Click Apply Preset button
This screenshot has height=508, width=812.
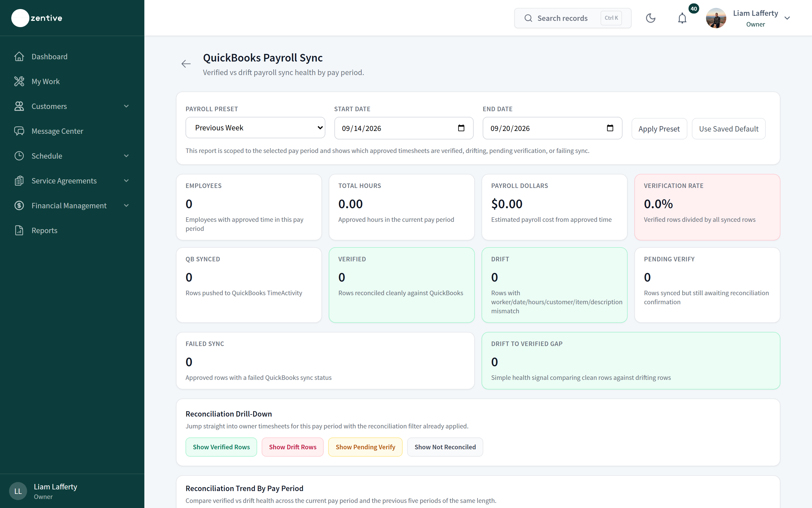[x=659, y=129]
